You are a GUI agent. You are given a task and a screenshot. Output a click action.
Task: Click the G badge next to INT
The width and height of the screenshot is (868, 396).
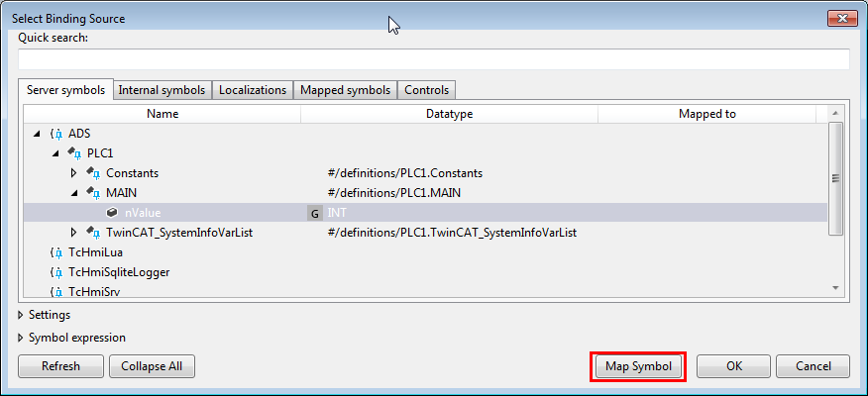coord(315,214)
